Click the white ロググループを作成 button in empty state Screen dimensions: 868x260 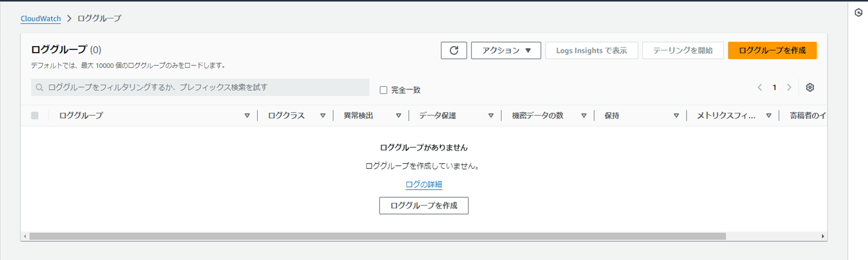coord(424,206)
